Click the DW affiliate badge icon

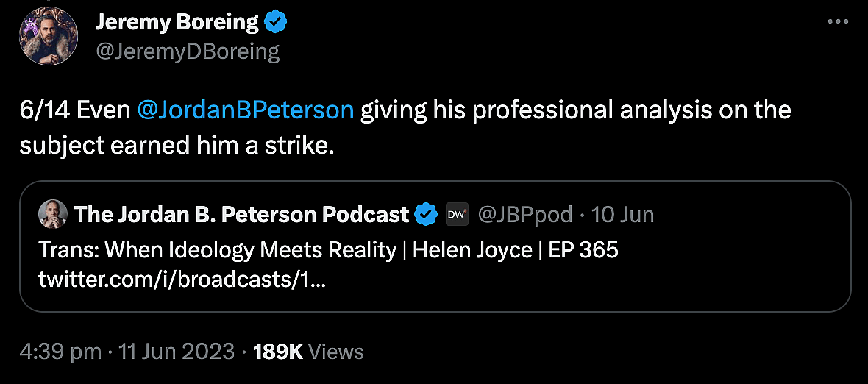point(458,214)
